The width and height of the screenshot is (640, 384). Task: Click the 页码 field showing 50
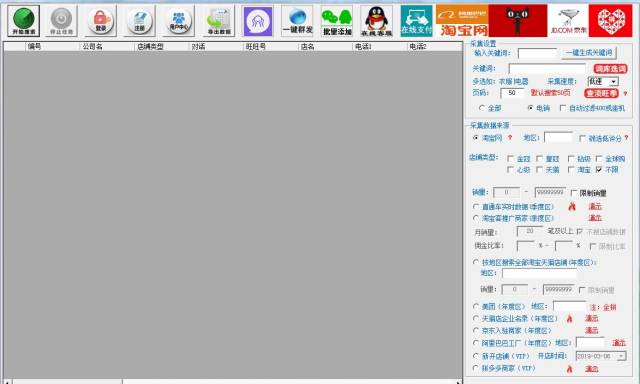512,93
